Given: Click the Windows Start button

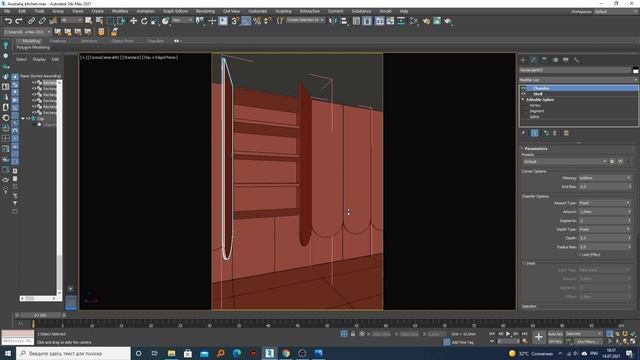Looking at the screenshot, I should pyautogui.click(x=8, y=353).
